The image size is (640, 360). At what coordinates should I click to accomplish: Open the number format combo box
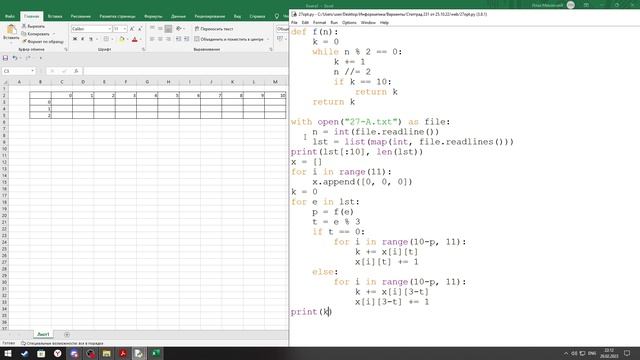282,29
